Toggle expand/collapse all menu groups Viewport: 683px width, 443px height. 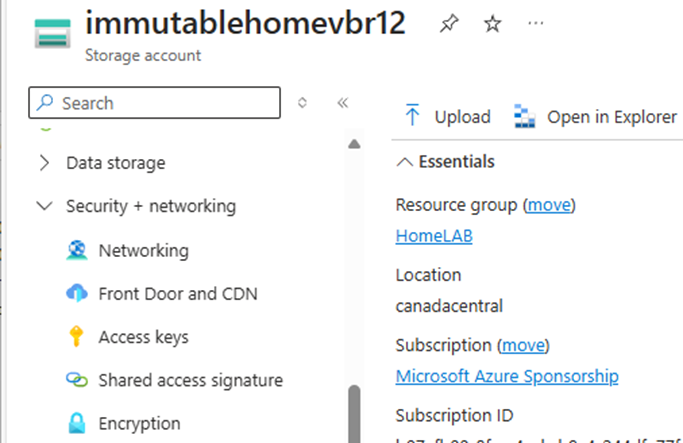point(302,103)
